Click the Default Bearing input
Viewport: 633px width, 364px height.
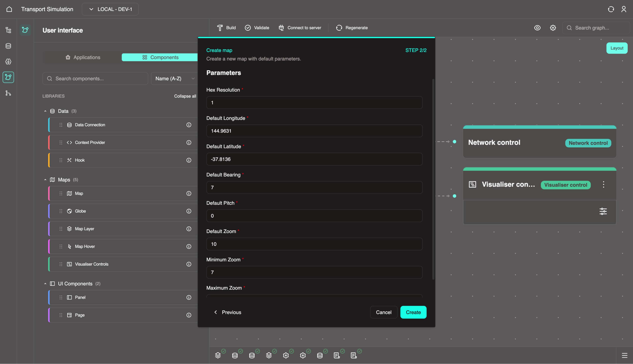(314, 187)
